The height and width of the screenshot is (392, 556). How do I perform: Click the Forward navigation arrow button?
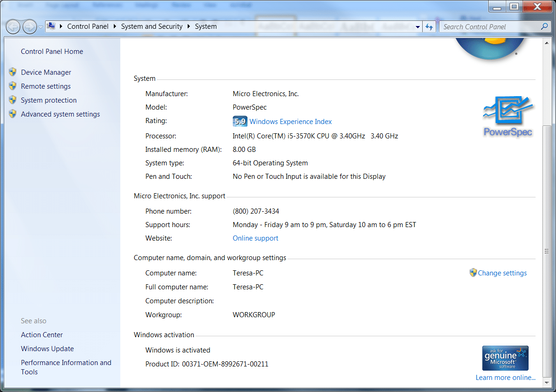tap(29, 26)
